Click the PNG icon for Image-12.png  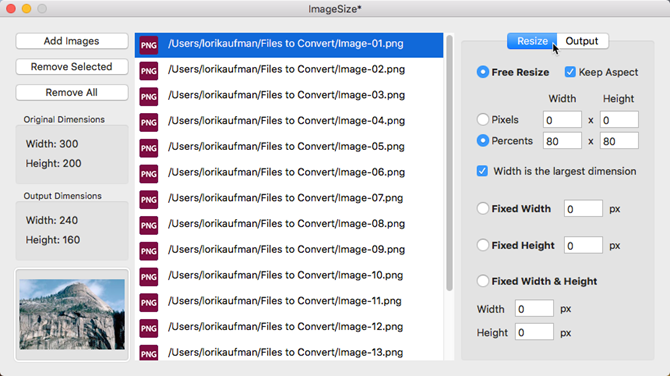coord(149,328)
